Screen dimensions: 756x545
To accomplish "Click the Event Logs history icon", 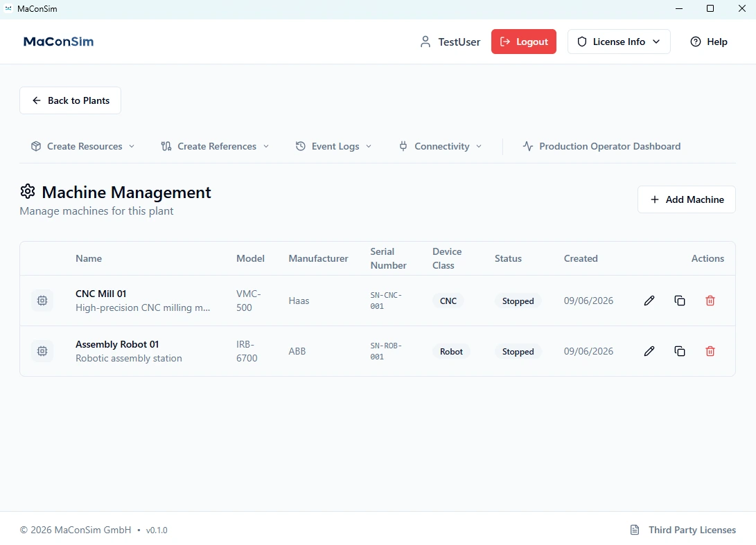I will pyautogui.click(x=300, y=147).
